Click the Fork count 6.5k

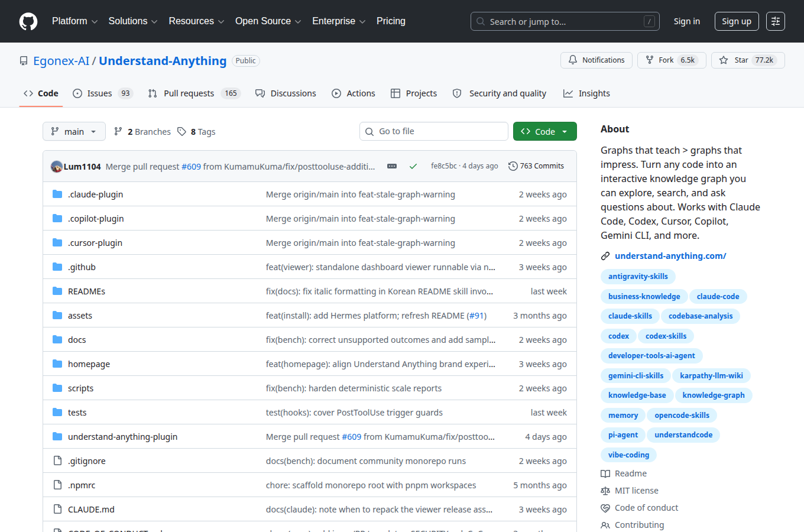click(x=688, y=60)
